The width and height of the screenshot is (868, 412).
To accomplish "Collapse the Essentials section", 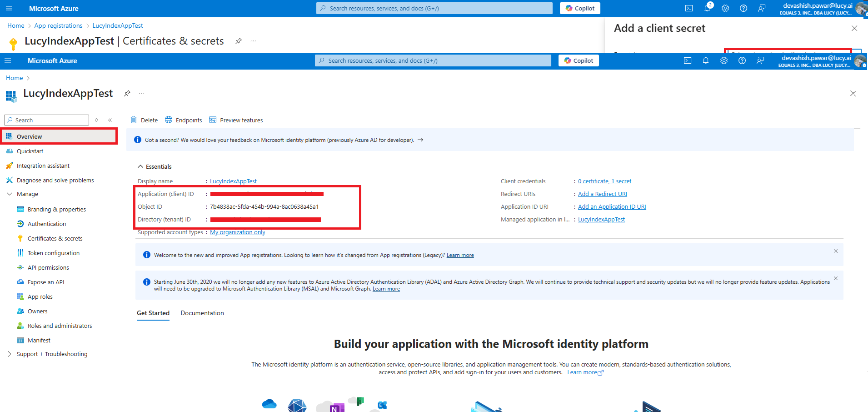I will pos(141,166).
